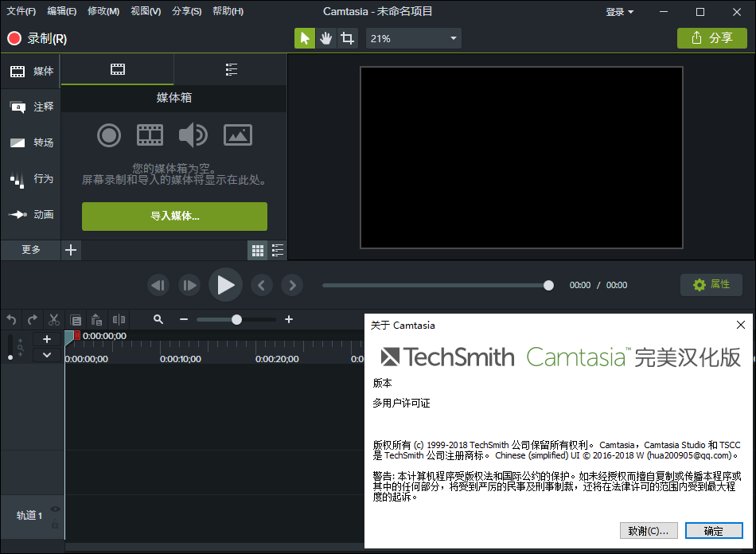Step forward one frame in playback
Viewport: 756px width, 554px height.
189,286
